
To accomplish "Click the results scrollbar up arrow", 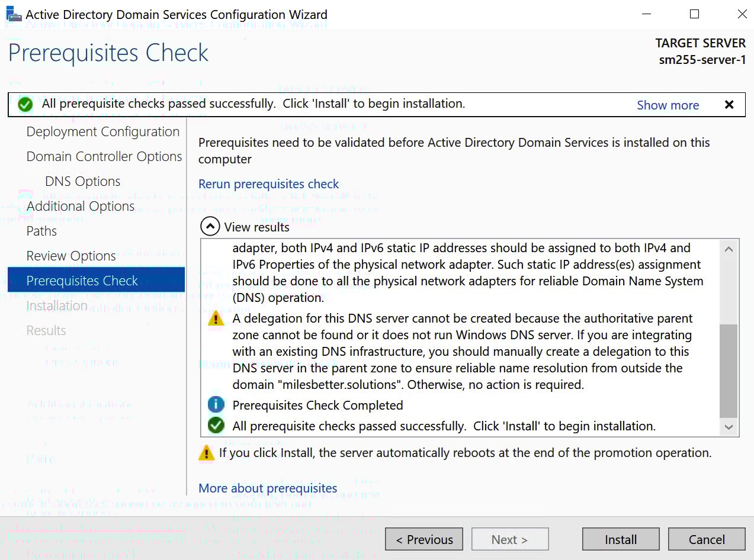I will click(x=729, y=249).
